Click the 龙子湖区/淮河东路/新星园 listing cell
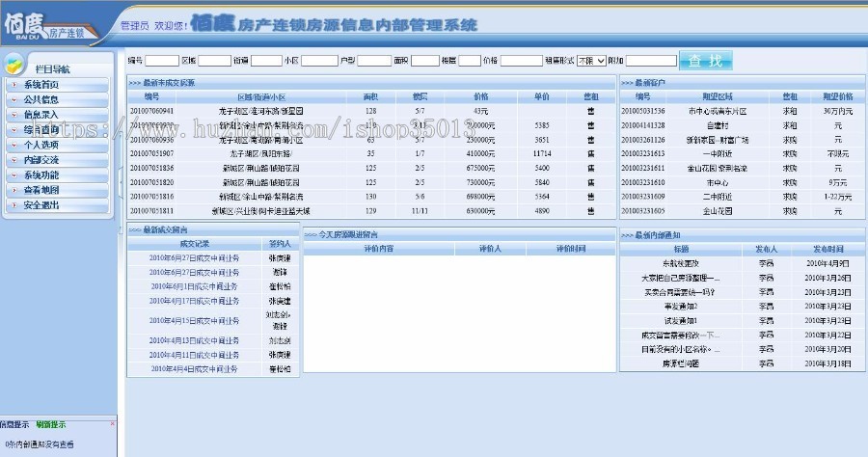This screenshot has width=868, height=457. 261,111
